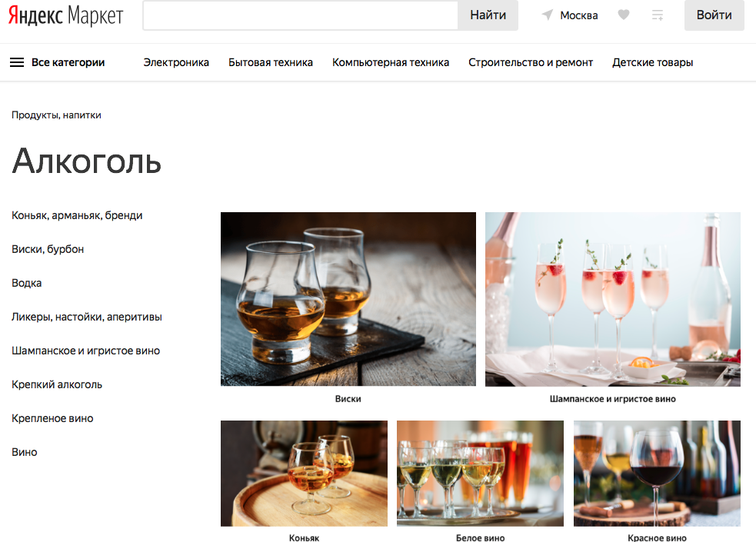Click the Шампанское и игристое вино photo caption

tap(612, 399)
